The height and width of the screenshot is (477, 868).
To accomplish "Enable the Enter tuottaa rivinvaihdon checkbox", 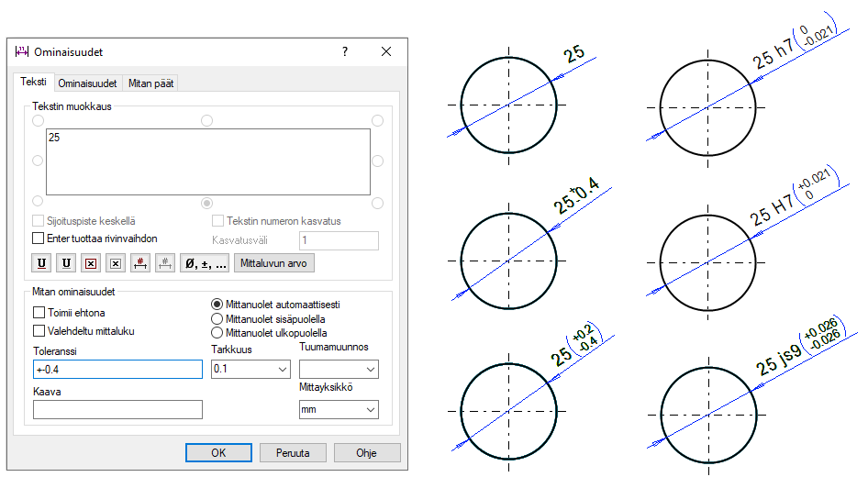I will 39,238.
